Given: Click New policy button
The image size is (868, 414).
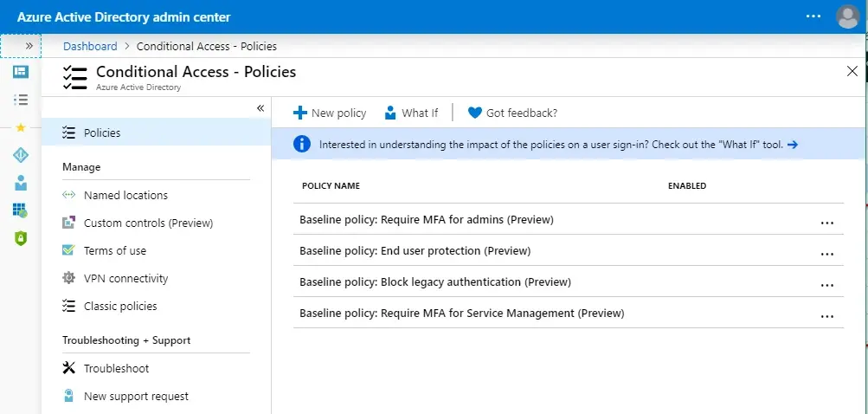Looking at the screenshot, I should click(x=330, y=113).
